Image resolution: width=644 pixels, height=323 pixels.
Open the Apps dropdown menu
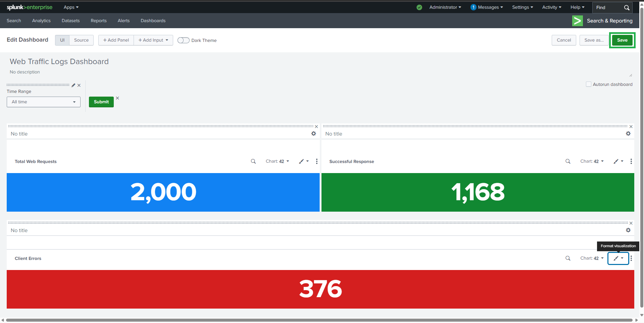tap(71, 7)
